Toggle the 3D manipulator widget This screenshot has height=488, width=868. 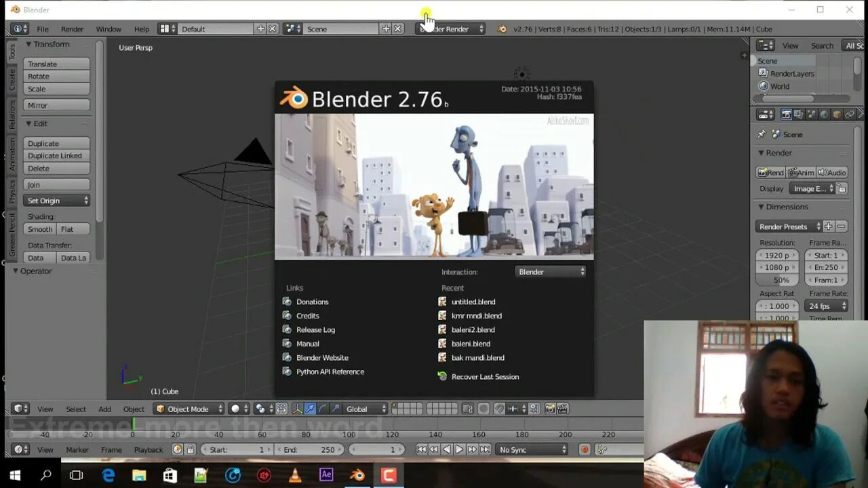pos(297,409)
